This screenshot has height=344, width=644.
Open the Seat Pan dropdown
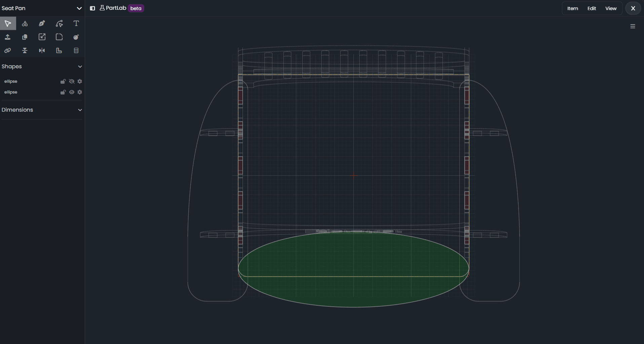(79, 8)
